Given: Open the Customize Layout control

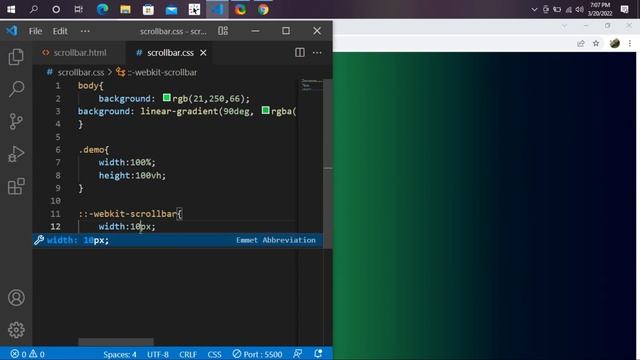Looking at the screenshot, I should (223, 31).
